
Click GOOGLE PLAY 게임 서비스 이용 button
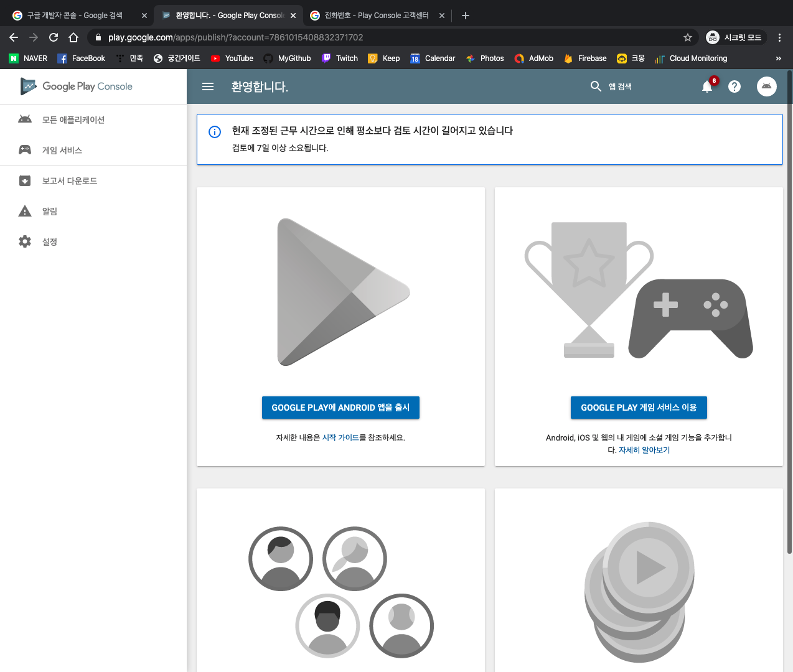coord(639,408)
